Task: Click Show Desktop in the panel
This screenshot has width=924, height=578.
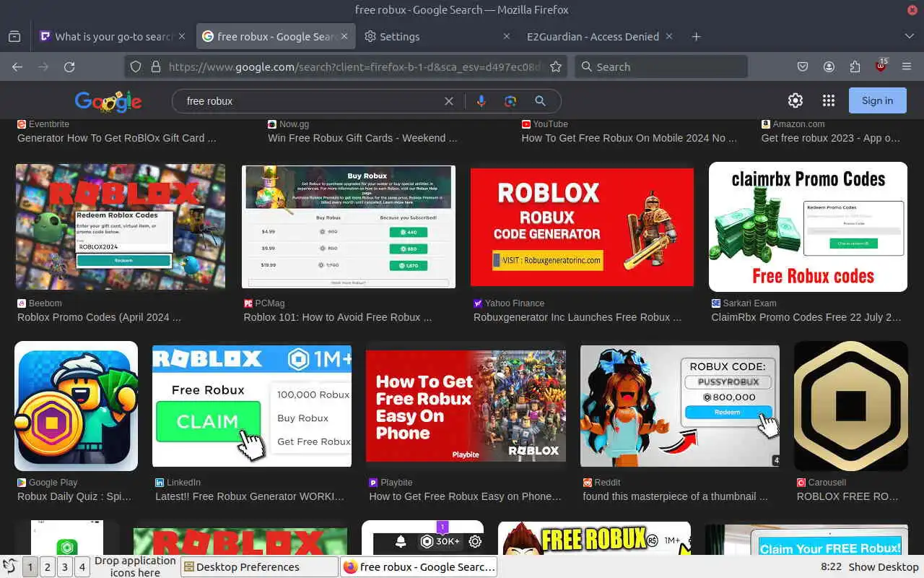Action: (x=884, y=567)
